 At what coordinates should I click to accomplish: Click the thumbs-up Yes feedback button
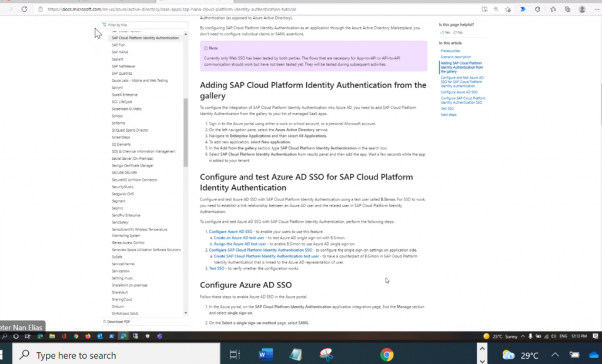coord(445,33)
